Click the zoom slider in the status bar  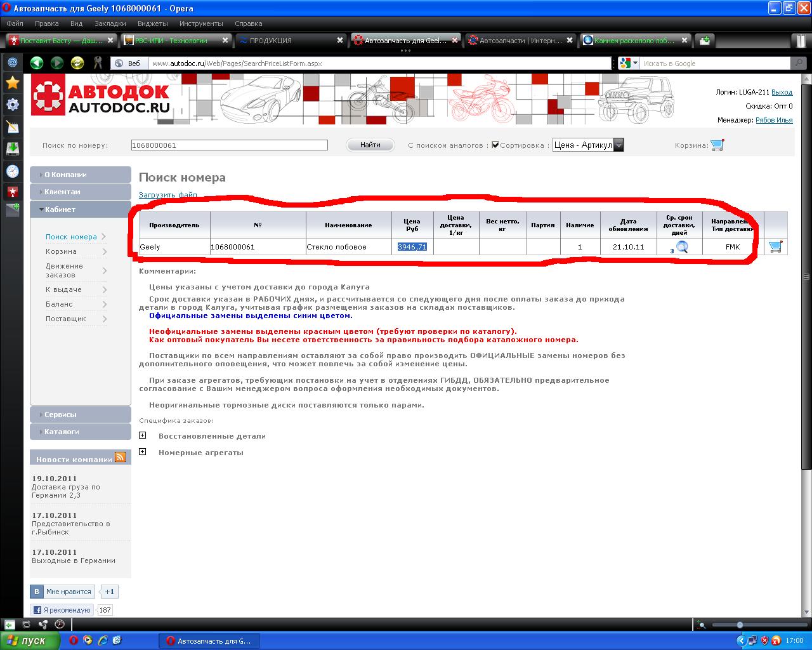(739, 625)
